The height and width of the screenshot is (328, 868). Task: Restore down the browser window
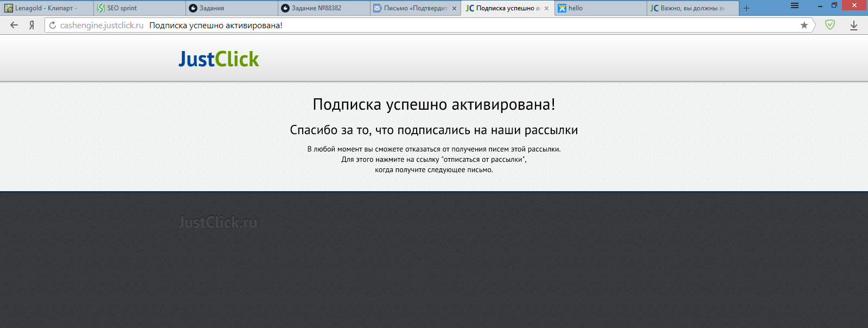point(834,5)
